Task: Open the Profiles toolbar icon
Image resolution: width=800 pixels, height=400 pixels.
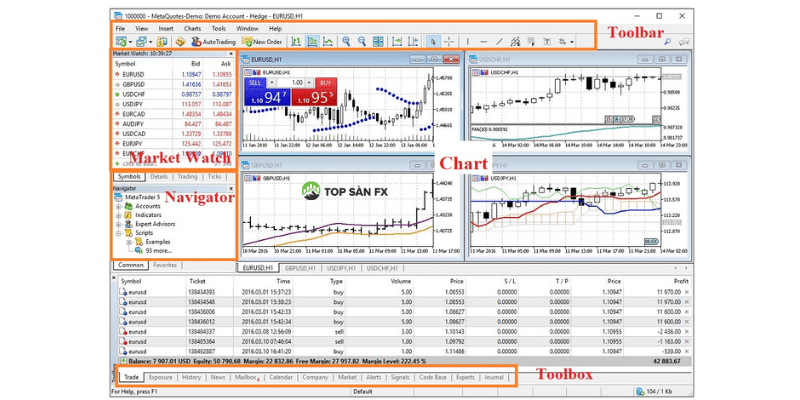Action: tap(141, 41)
